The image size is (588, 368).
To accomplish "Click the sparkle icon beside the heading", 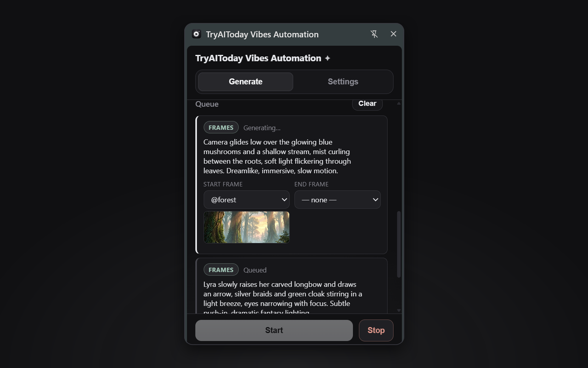I will pyautogui.click(x=327, y=58).
